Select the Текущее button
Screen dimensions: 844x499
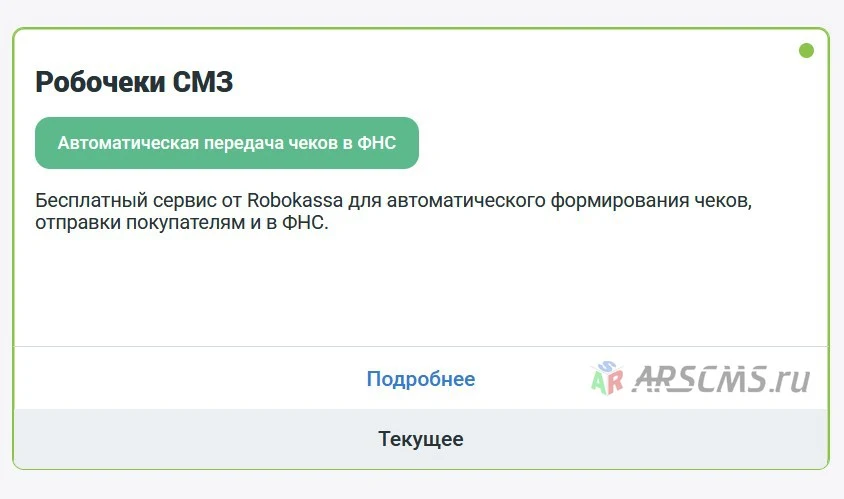tap(421, 439)
